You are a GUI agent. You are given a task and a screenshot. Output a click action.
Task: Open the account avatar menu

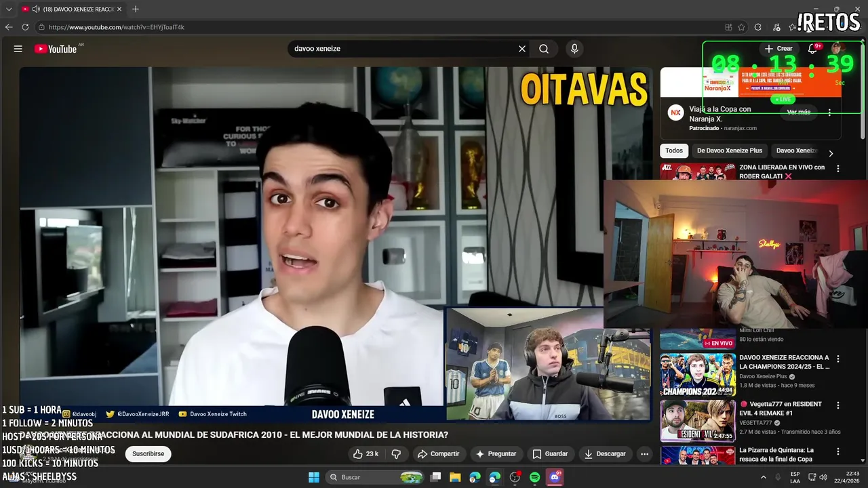(837, 48)
